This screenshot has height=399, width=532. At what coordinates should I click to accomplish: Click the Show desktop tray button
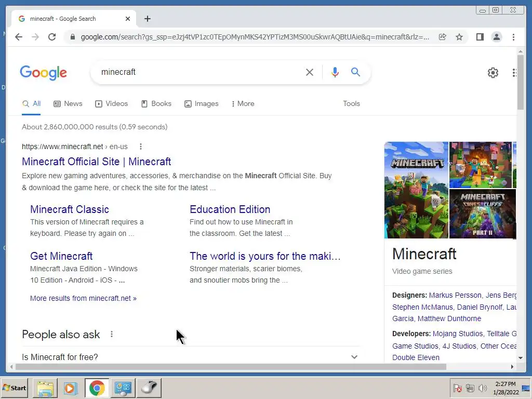click(526, 388)
